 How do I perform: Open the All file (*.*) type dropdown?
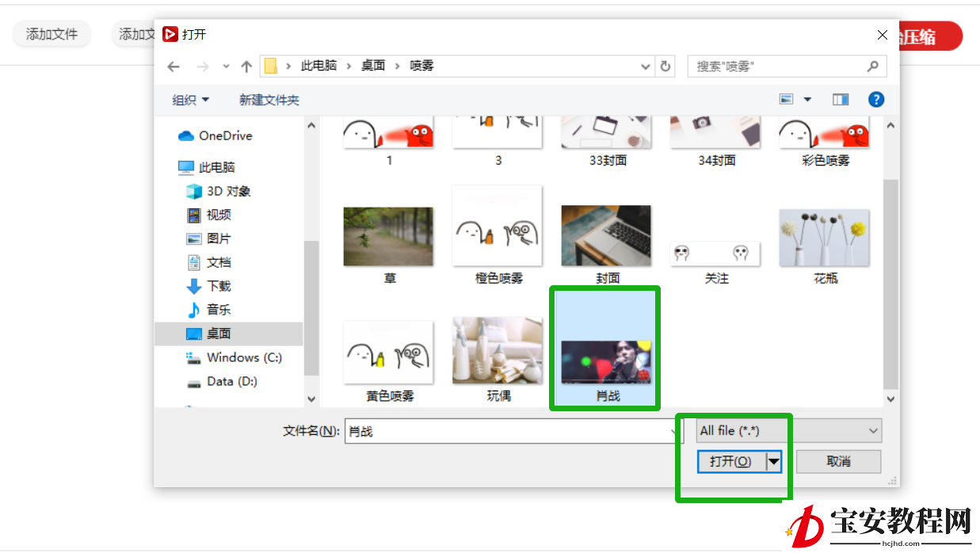coord(789,431)
